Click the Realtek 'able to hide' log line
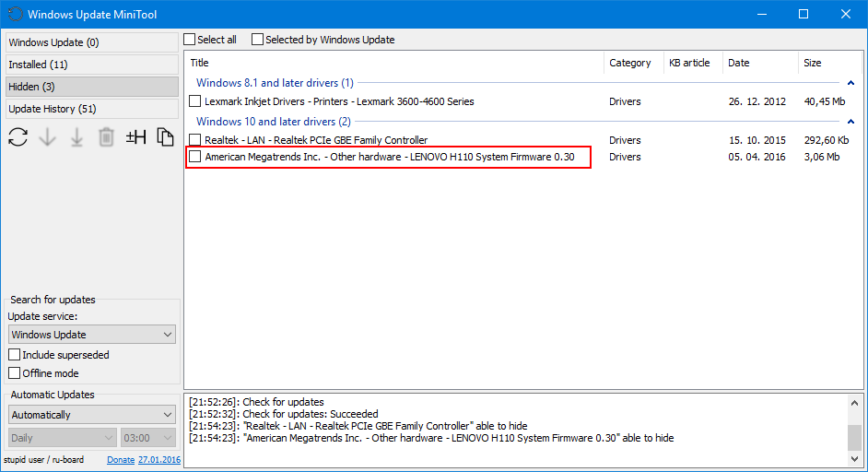Viewport: 868px width, 472px height. point(358,426)
